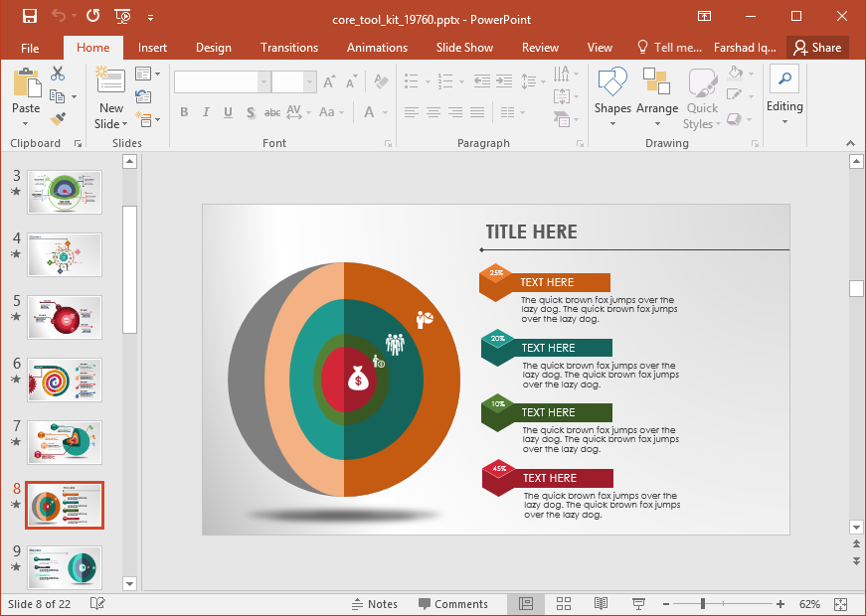Click the Arrange button in Drawing
This screenshot has height=616, width=866.
coord(656,98)
